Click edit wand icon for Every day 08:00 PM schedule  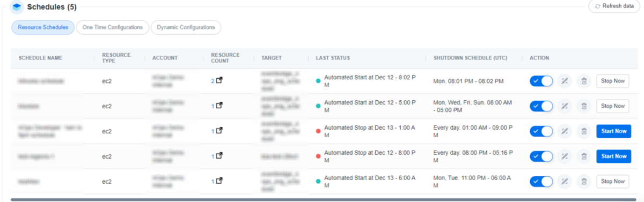coord(565,156)
